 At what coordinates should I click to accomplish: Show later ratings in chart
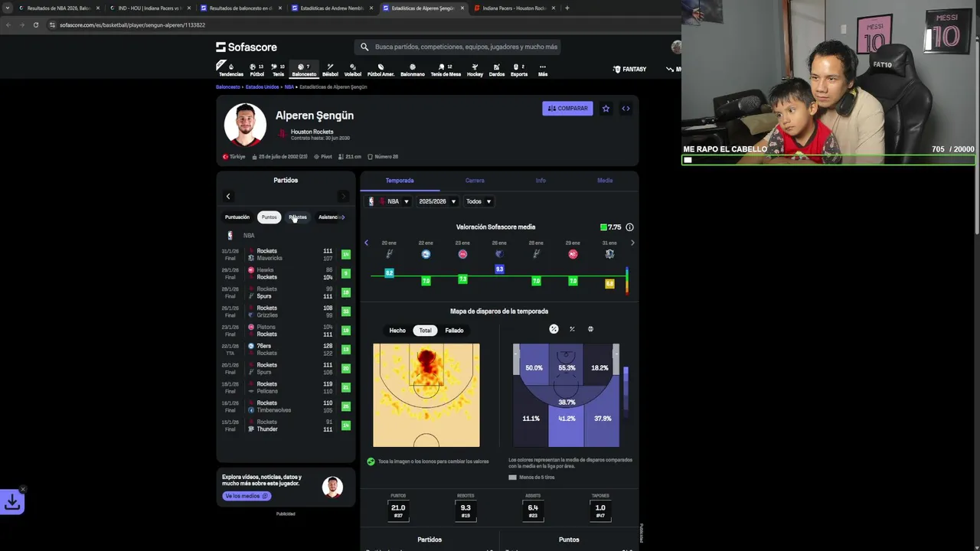(x=632, y=243)
